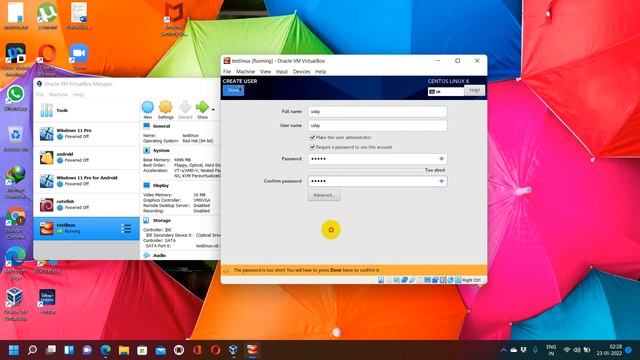Click the green Show arrow icon
Screen dimensions: 640x360
[x=202, y=107]
